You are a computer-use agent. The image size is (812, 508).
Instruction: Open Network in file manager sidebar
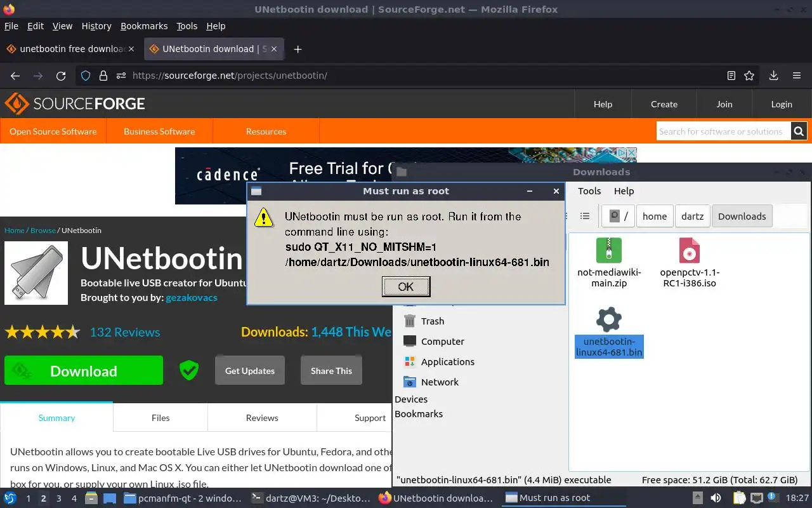click(431, 382)
